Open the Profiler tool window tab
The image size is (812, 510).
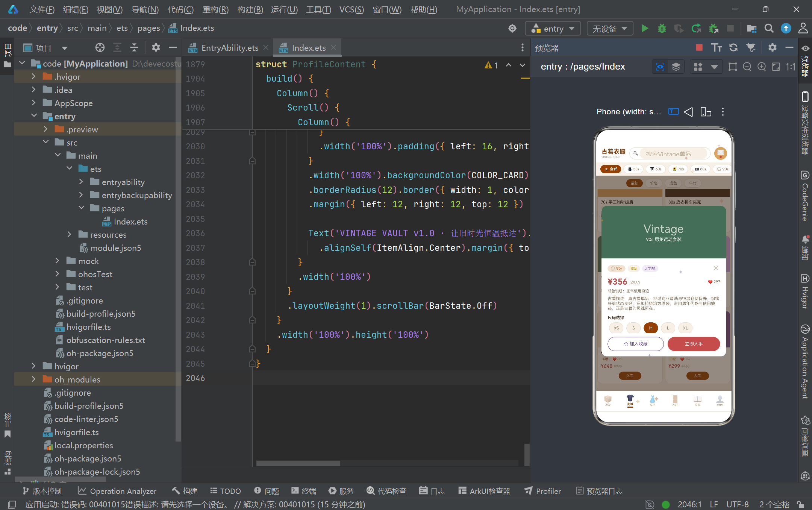pos(542,491)
